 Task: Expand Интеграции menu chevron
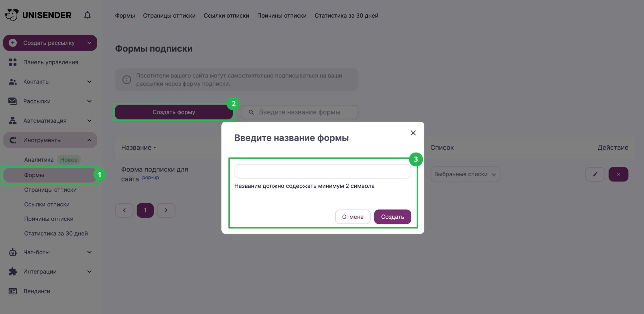tap(89, 271)
